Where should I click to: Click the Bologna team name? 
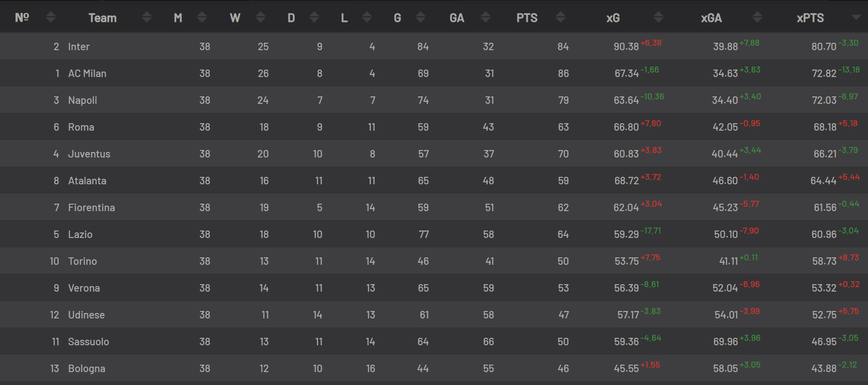pyautogui.click(x=86, y=369)
